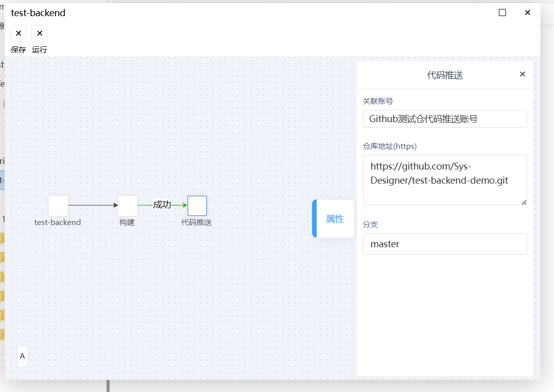Click the A button at canvas bottom-left
The image size is (554, 392).
point(22,356)
